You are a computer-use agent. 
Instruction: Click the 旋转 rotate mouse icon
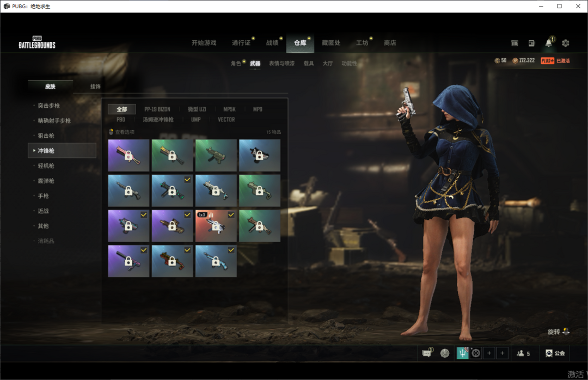(566, 331)
